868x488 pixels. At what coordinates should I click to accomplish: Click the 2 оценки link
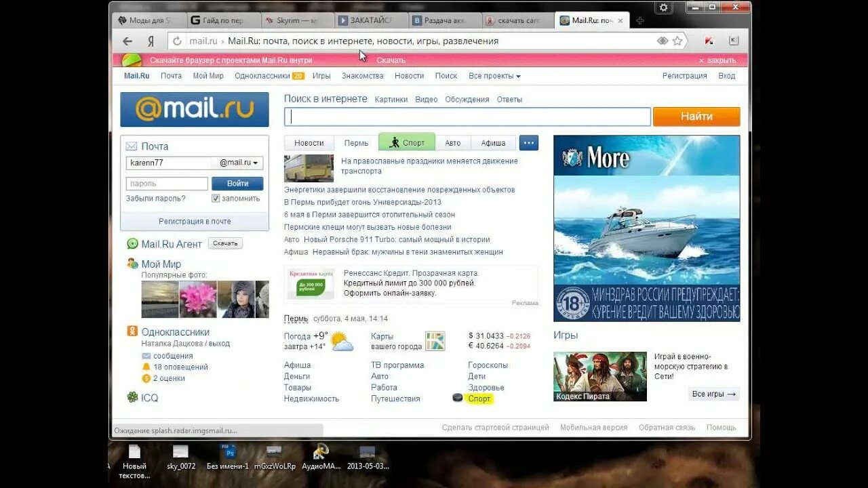(x=169, y=378)
